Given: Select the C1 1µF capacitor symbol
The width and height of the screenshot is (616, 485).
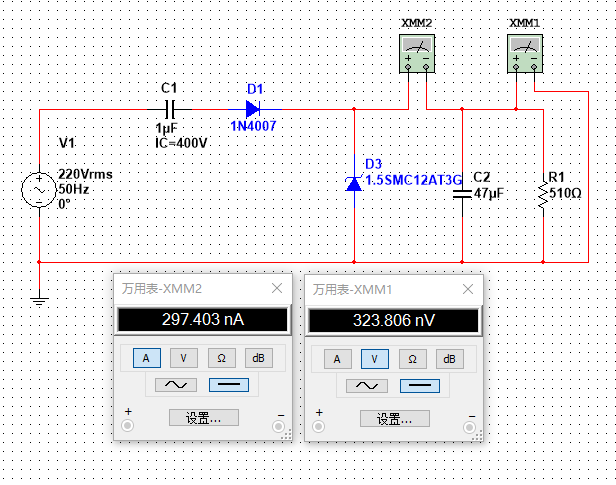Looking at the screenshot, I should click(169, 108).
